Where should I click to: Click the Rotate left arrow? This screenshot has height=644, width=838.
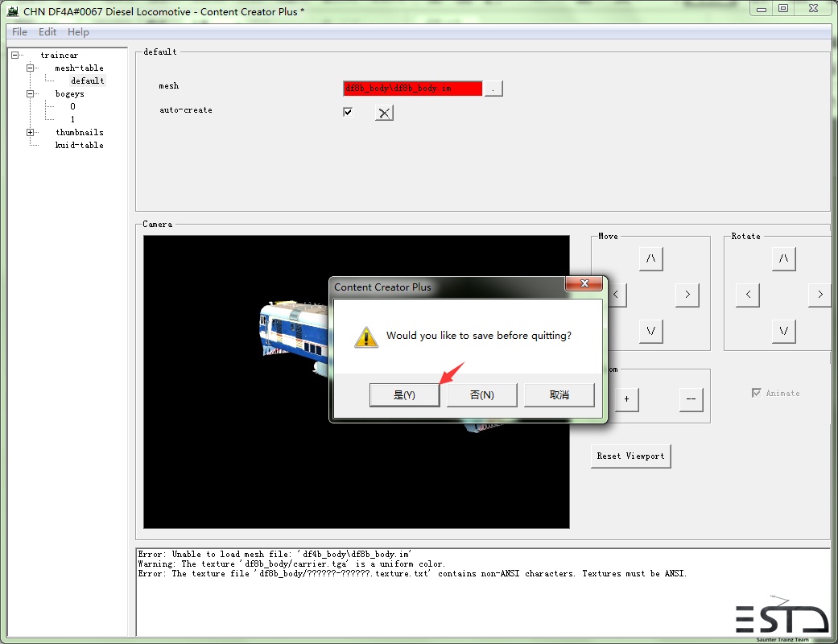(x=748, y=295)
